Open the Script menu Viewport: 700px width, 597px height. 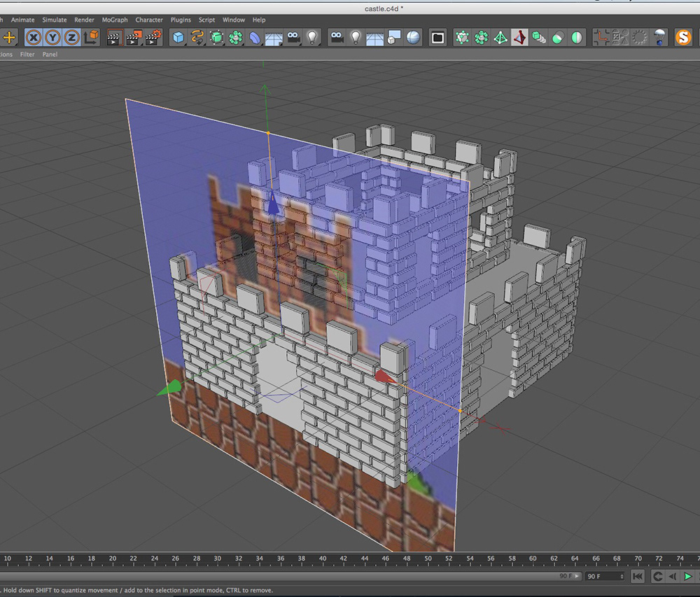pos(206,20)
